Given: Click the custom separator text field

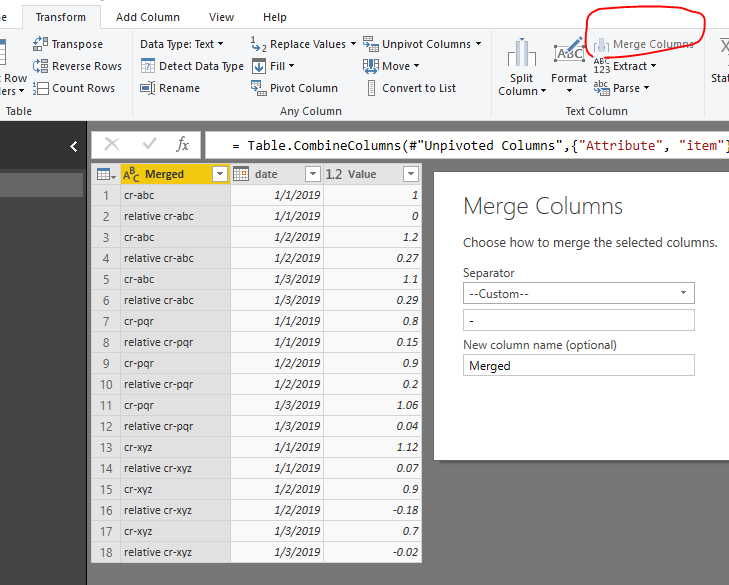Looking at the screenshot, I should (x=579, y=320).
